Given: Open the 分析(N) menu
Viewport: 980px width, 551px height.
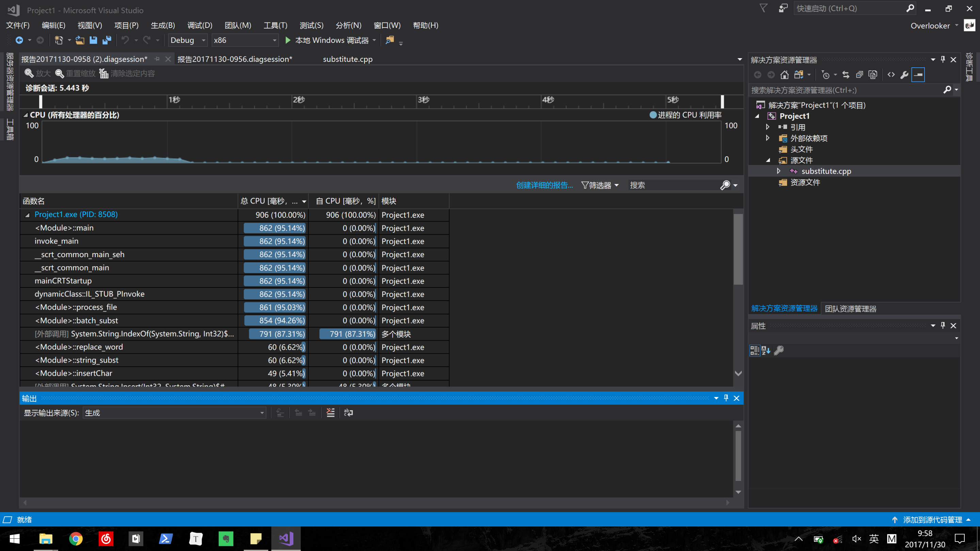Looking at the screenshot, I should 348,25.
